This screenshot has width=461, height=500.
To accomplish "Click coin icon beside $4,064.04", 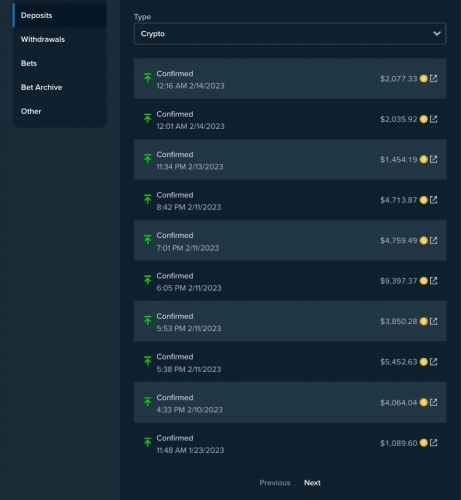I will 424,402.
